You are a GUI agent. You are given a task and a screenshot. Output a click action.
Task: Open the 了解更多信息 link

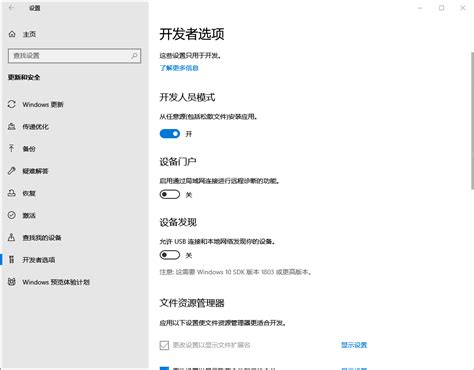(179, 68)
